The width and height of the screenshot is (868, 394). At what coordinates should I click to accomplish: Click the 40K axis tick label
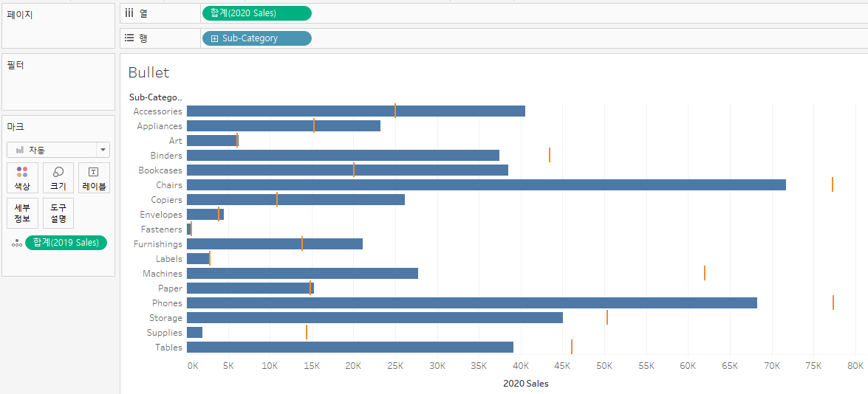520,365
